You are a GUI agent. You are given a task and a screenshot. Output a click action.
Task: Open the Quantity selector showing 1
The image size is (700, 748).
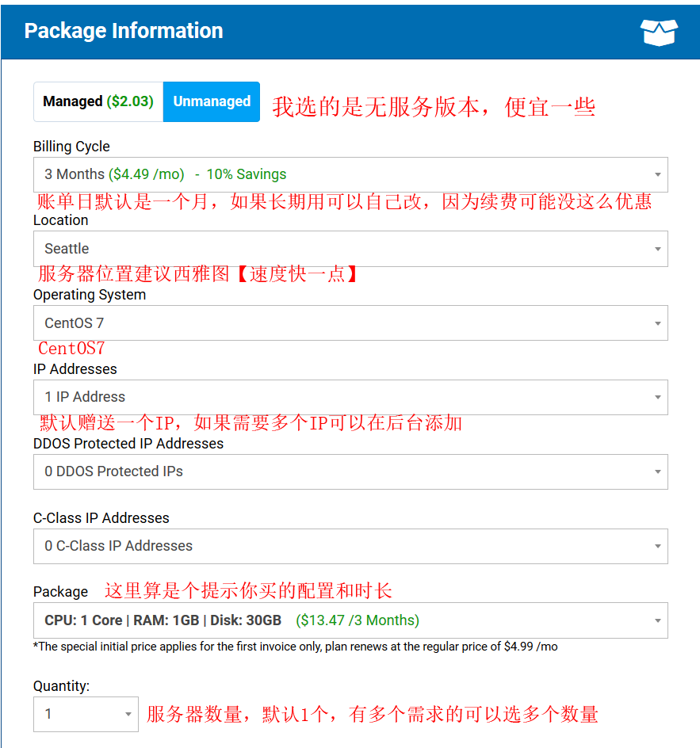(79, 715)
